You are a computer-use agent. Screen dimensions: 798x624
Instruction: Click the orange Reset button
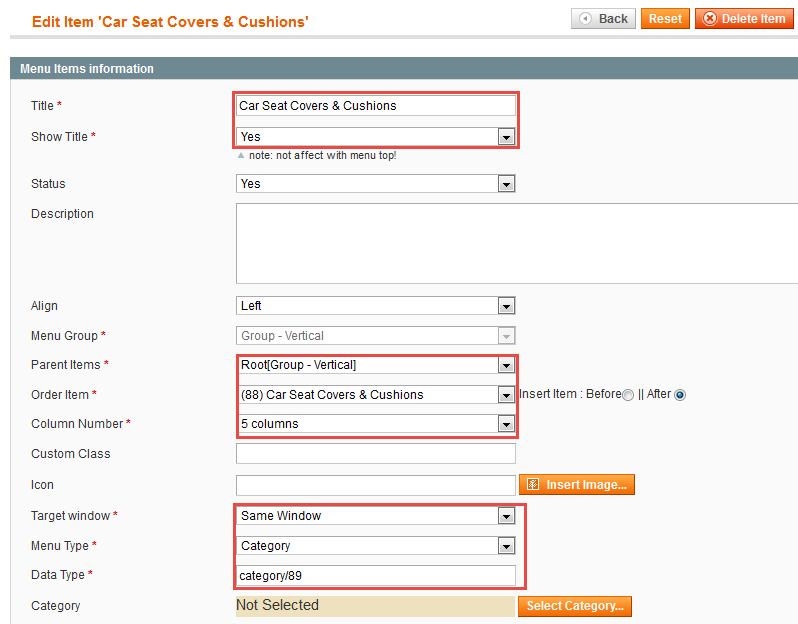(665, 19)
